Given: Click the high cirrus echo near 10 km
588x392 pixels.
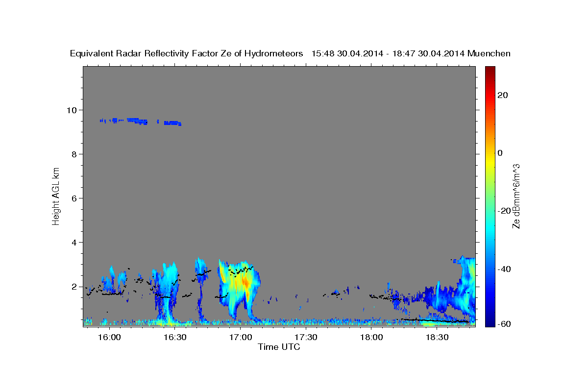Looking at the screenshot, I should 141,121.
